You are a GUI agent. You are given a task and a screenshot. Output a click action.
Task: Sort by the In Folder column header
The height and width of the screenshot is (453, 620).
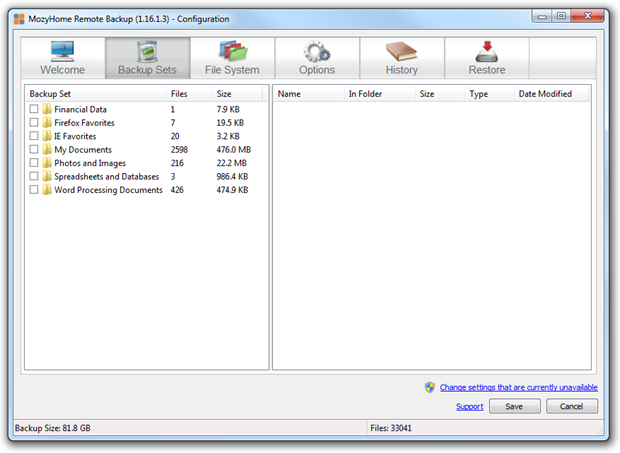pos(380,94)
